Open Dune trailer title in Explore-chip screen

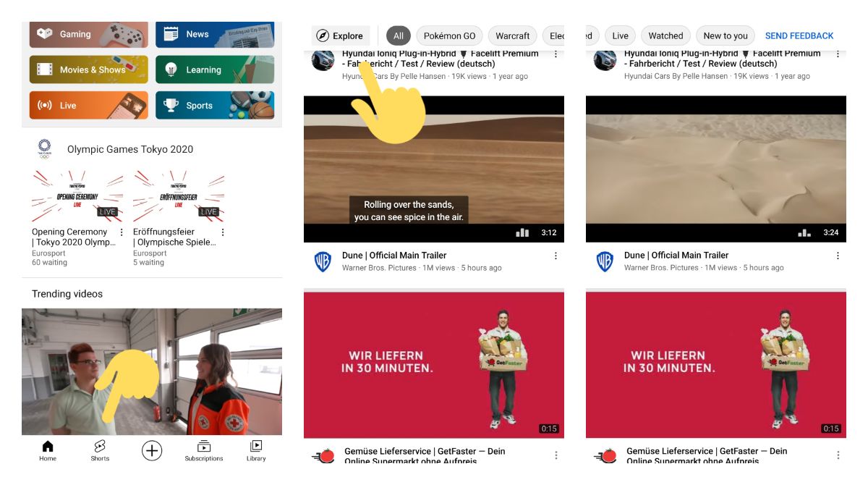[394, 255]
